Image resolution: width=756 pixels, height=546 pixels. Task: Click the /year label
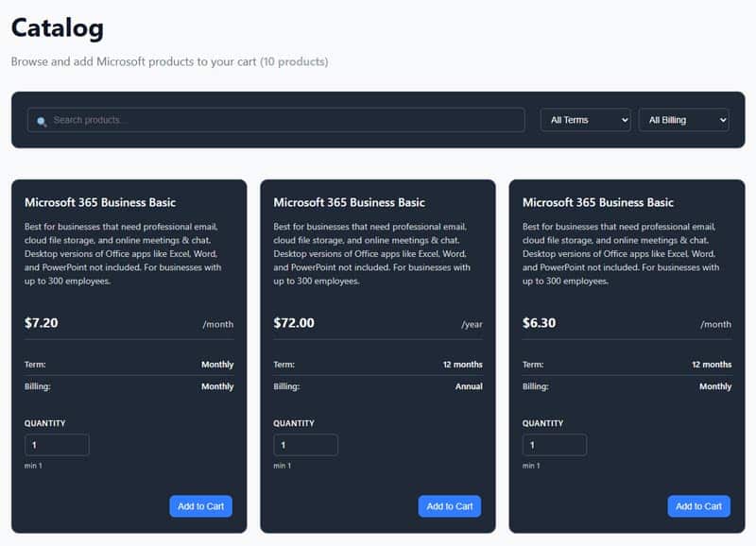(472, 324)
